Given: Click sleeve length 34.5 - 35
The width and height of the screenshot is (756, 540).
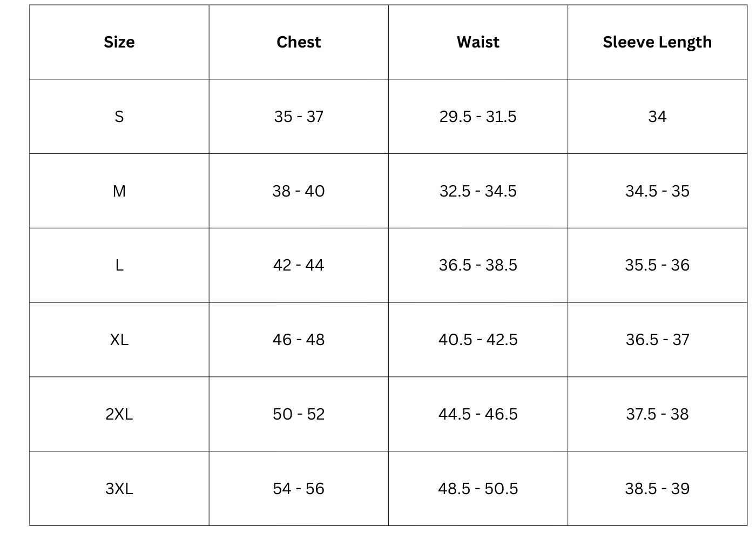Looking at the screenshot, I should [x=657, y=191].
